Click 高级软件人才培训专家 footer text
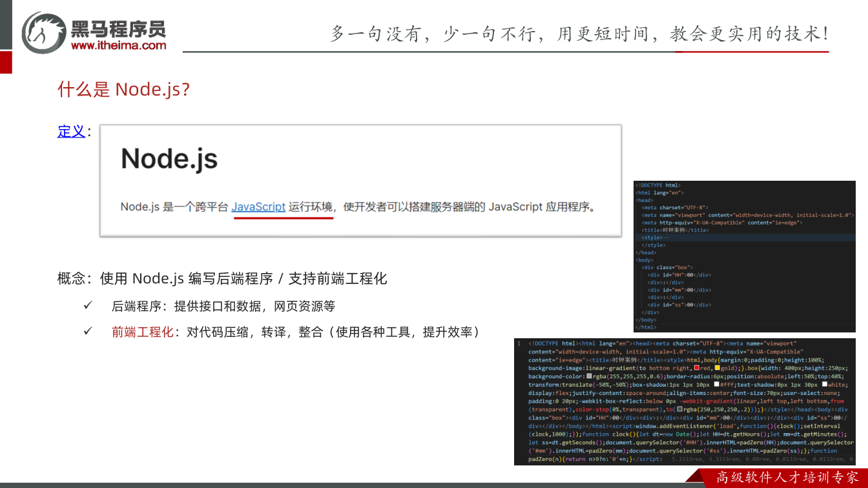 coord(787,478)
